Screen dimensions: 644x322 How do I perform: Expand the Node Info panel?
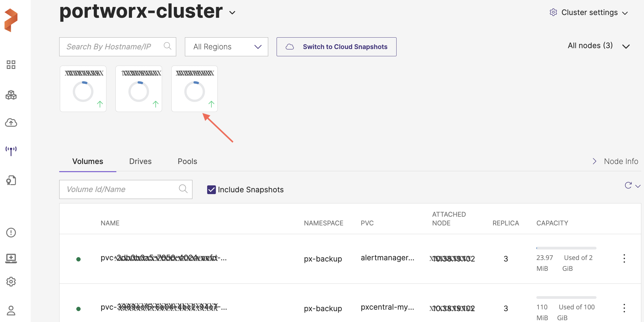pos(615,161)
